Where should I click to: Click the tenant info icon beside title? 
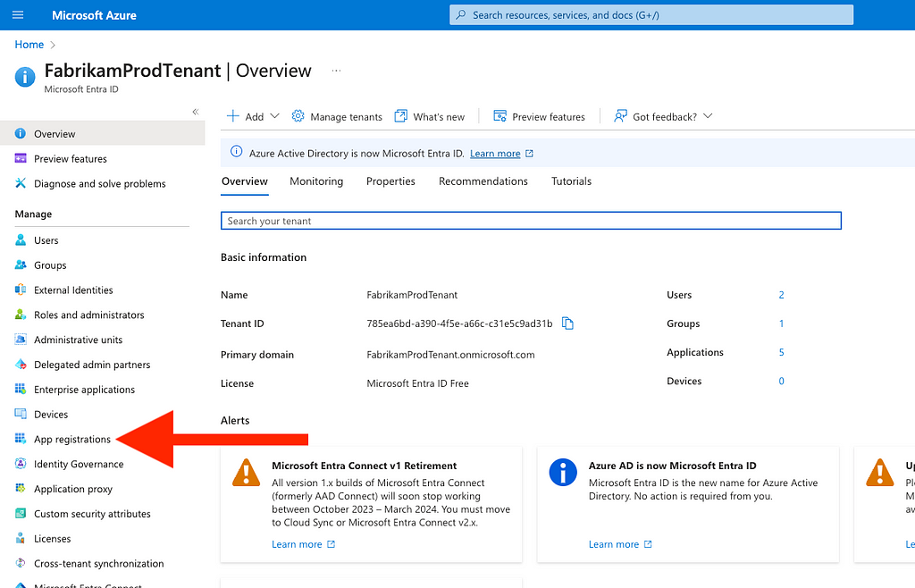coord(25,77)
